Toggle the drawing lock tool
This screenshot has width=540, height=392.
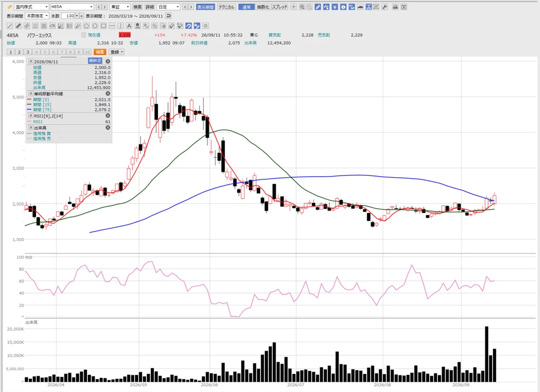tap(197, 26)
